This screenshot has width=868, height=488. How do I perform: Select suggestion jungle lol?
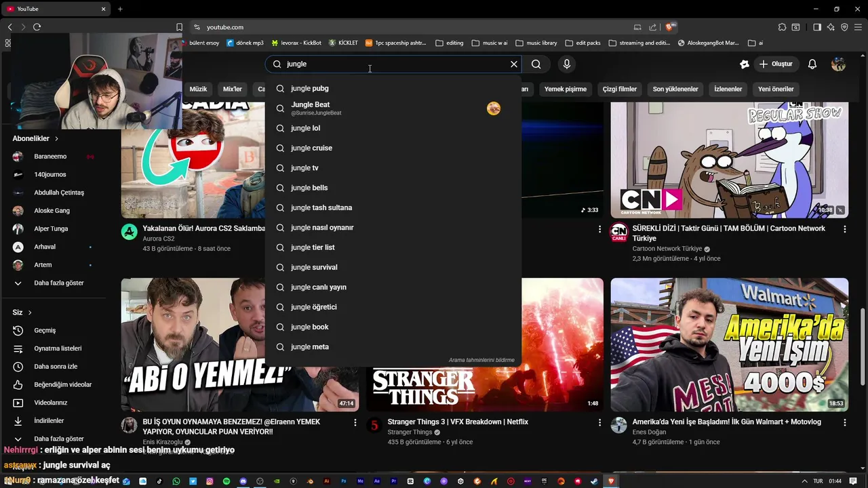tap(393, 128)
